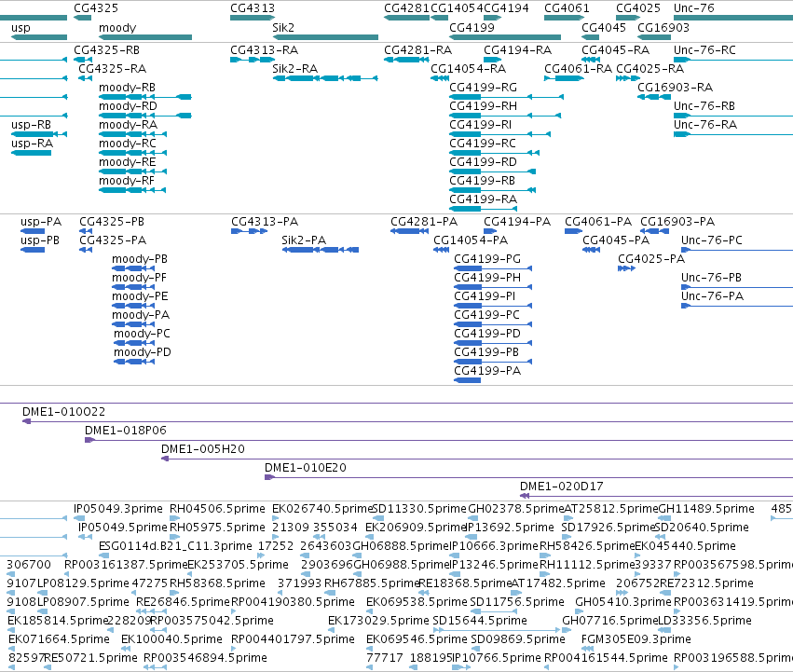Select BAC clone DME1-010O22 label

pos(63,412)
